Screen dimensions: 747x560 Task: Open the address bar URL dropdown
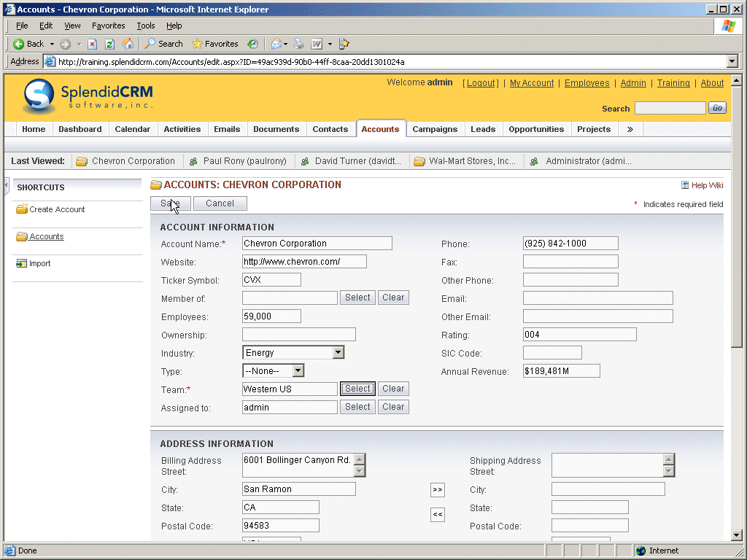click(x=732, y=62)
